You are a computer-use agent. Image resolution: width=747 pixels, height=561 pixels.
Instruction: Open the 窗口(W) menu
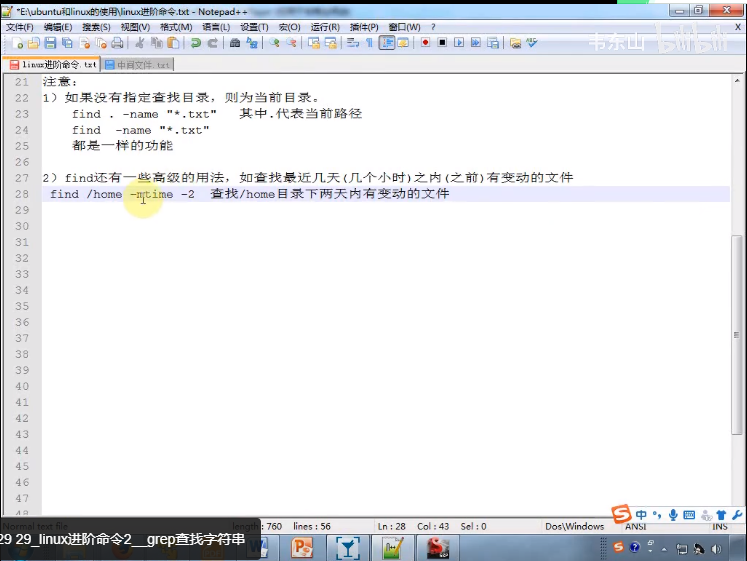pyautogui.click(x=404, y=27)
